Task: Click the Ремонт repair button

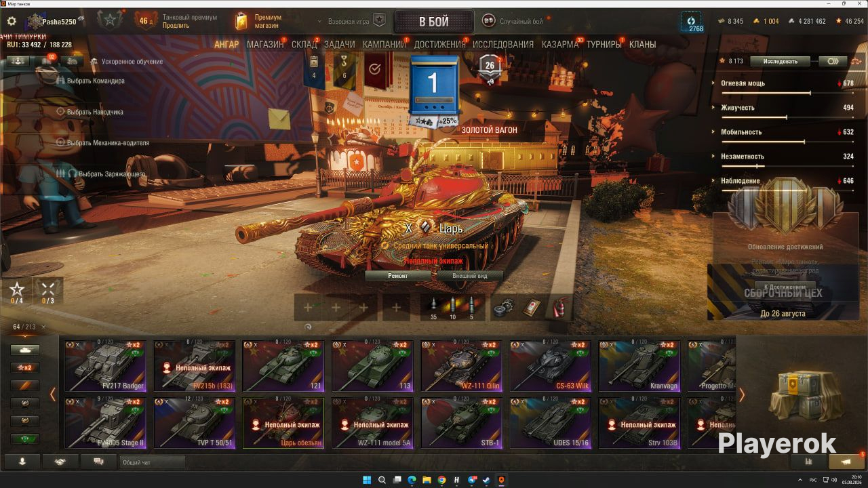Action: pyautogui.click(x=398, y=276)
